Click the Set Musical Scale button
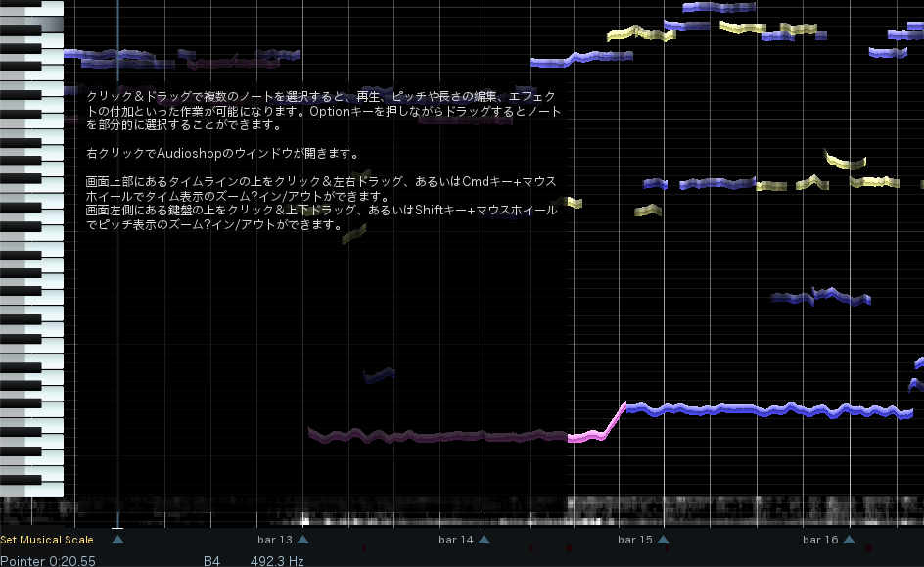Viewport: 924px width, 567px height. pyautogui.click(x=47, y=540)
